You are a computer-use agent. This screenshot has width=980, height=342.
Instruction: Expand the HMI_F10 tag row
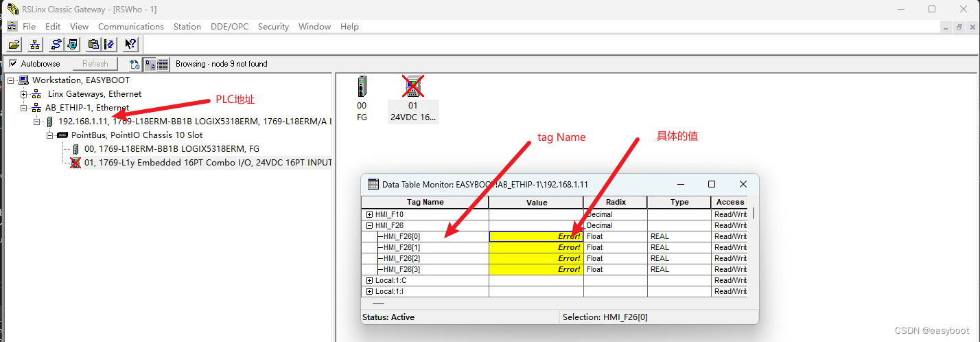point(369,214)
